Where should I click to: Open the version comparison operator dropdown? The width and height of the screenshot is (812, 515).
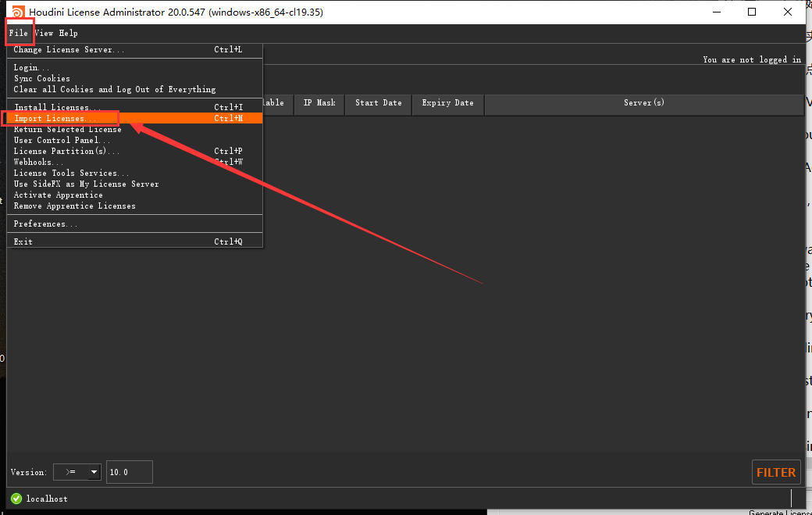tap(77, 472)
